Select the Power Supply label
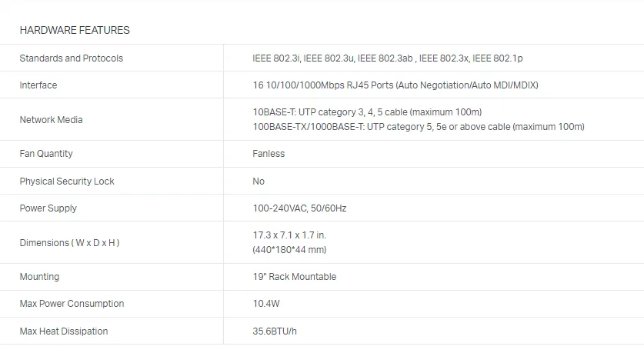 [x=48, y=208]
